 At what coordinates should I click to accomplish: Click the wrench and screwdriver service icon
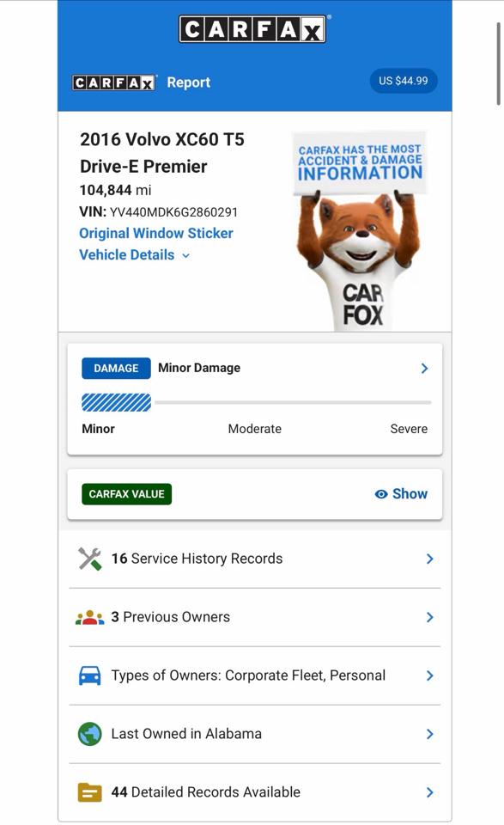(x=90, y=559)
